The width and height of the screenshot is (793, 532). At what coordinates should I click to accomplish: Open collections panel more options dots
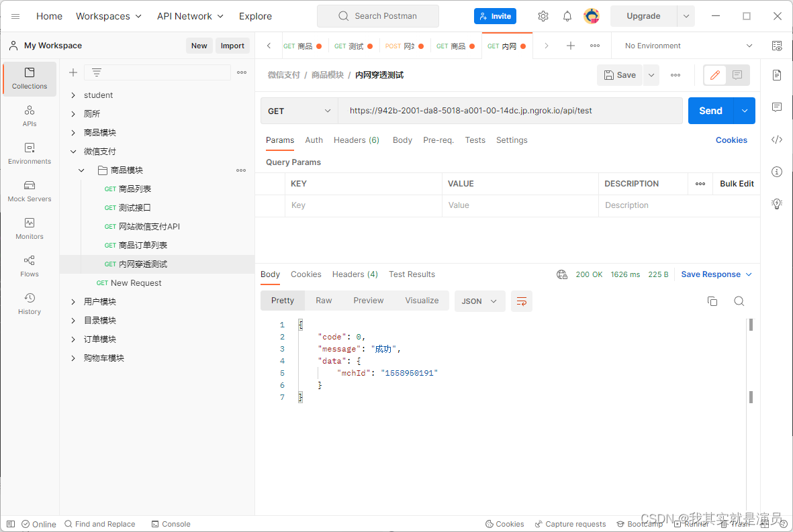tap(242, 72)
